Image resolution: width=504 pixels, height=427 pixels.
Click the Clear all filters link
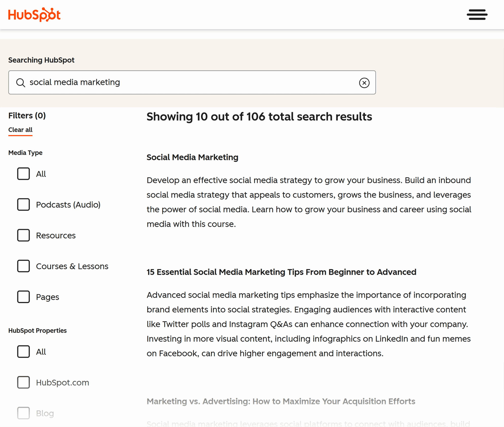[x=20, y=130]
